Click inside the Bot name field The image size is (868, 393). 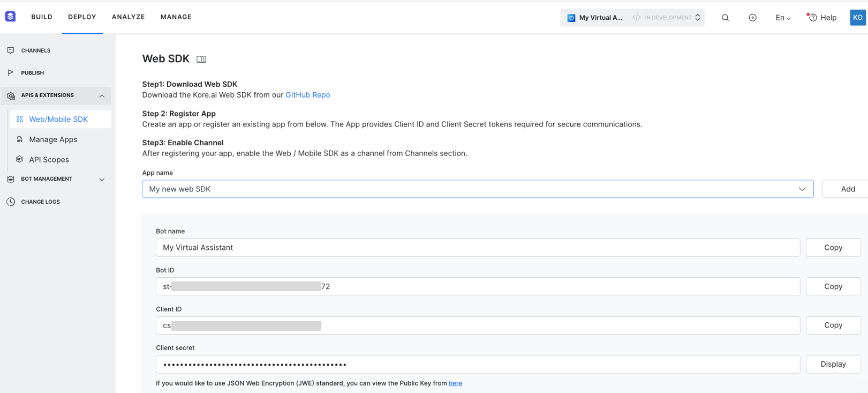[x=478, y=248]
